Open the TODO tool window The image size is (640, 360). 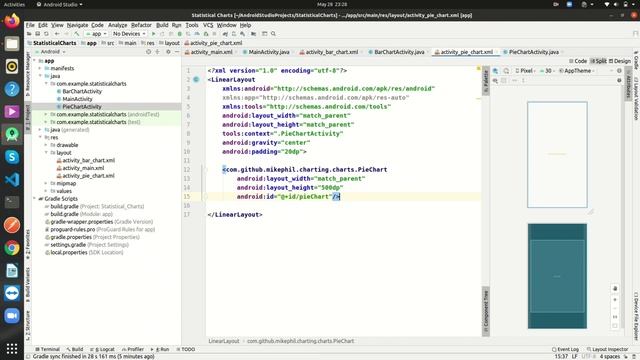186,349
